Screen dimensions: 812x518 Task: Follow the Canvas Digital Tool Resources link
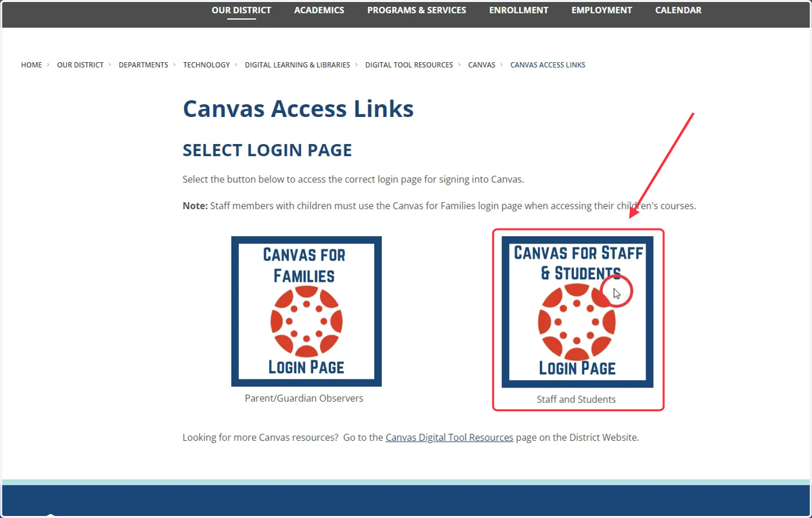pos(449,438)
